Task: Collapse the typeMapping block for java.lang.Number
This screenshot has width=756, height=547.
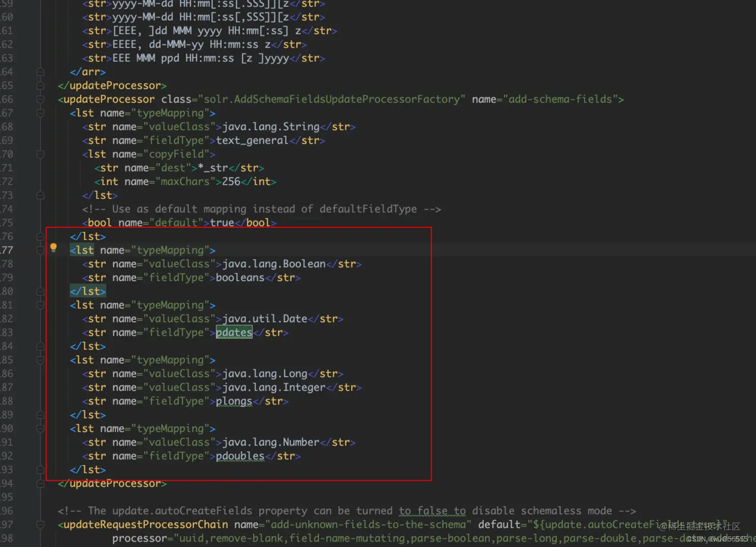Action: [41, 429]
